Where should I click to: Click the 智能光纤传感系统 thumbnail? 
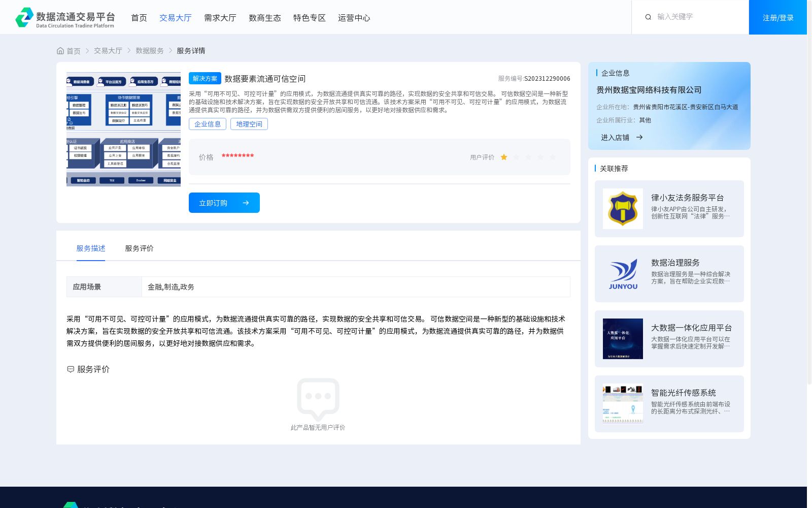coord(623,404)
